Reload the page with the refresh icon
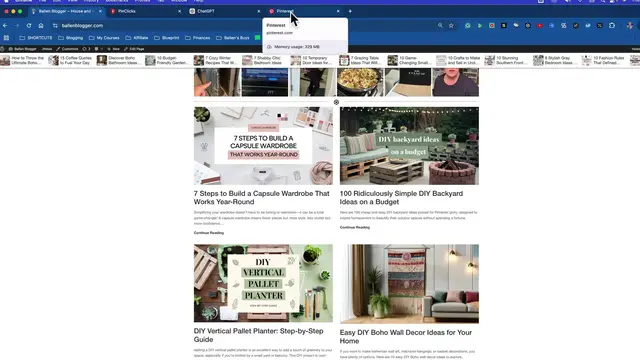The width and height of the screenshot is (640, 360). click(x=29, y=25)
